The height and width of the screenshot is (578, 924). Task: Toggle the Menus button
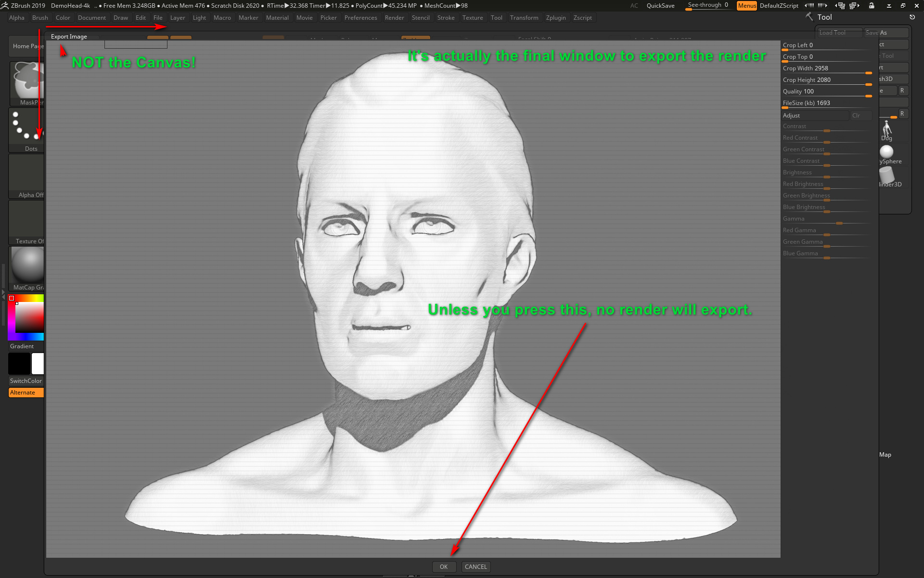(746, 6)
